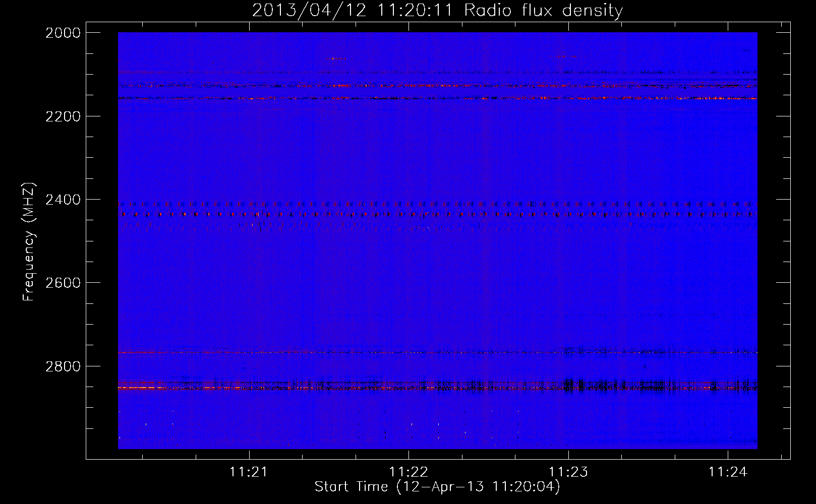Image resolution: width=816 pixels, height=504 pixels.
Task: Click the 11:22 time axis label
Action: pyautogui.click(x=409, y=472)
